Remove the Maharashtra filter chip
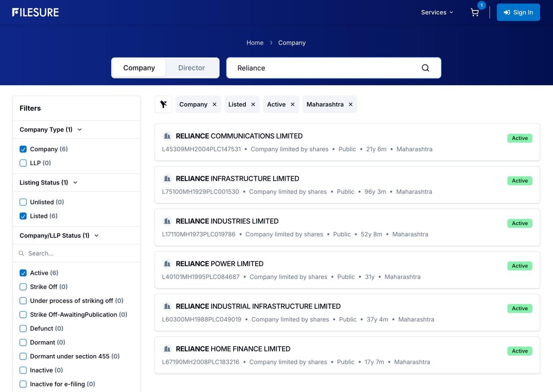The width and height of the screenshot is (553, 392). tap(350, 105)
